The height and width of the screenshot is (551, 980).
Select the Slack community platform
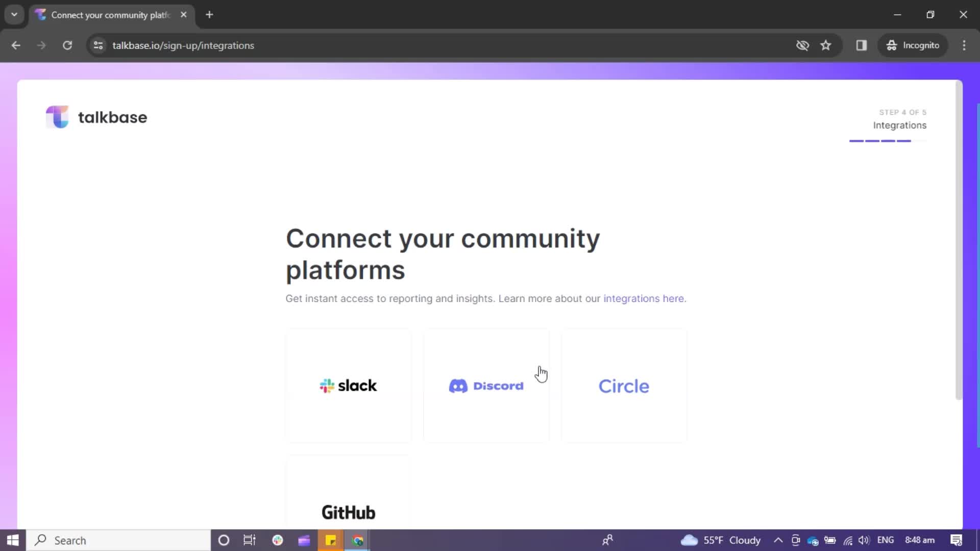tap(348, 386)
